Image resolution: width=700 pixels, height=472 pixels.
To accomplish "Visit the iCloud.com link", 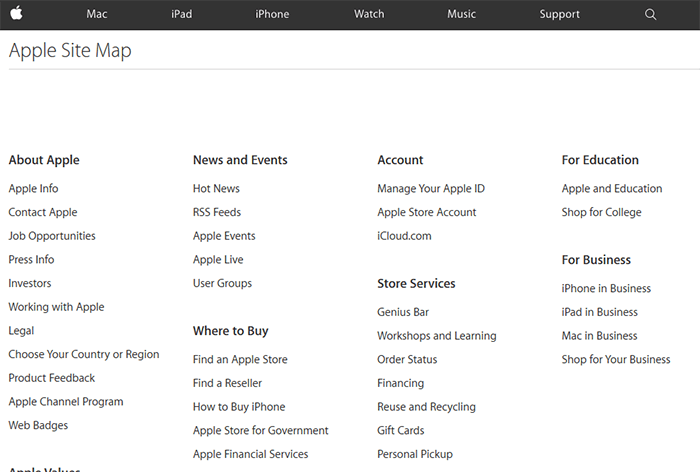I will click(404, 236).
